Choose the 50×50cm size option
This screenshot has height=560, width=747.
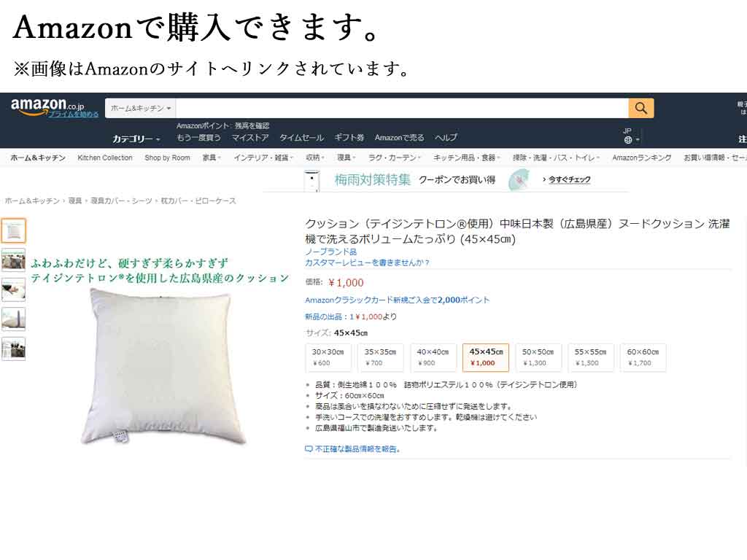coord(538,357)
